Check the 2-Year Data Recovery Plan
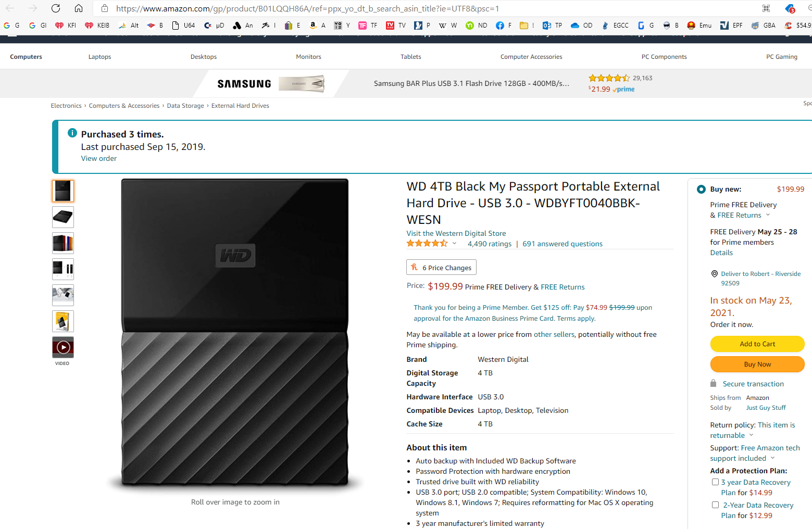 tap(715, 505)
